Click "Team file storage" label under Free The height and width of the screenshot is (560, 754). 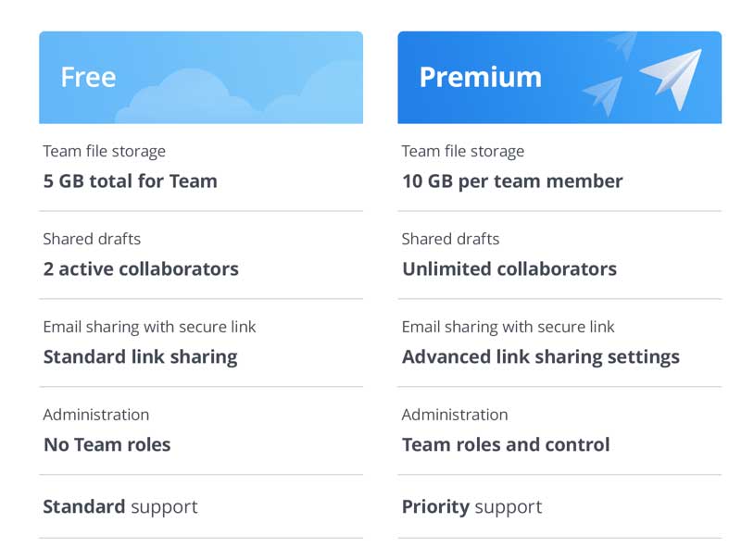point(105,151)
